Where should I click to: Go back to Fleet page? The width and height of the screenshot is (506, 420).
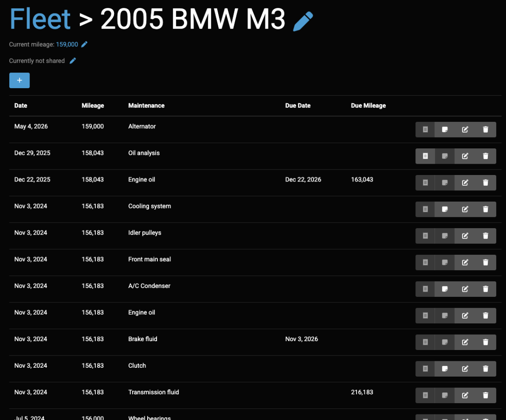(x=40, y=19)
